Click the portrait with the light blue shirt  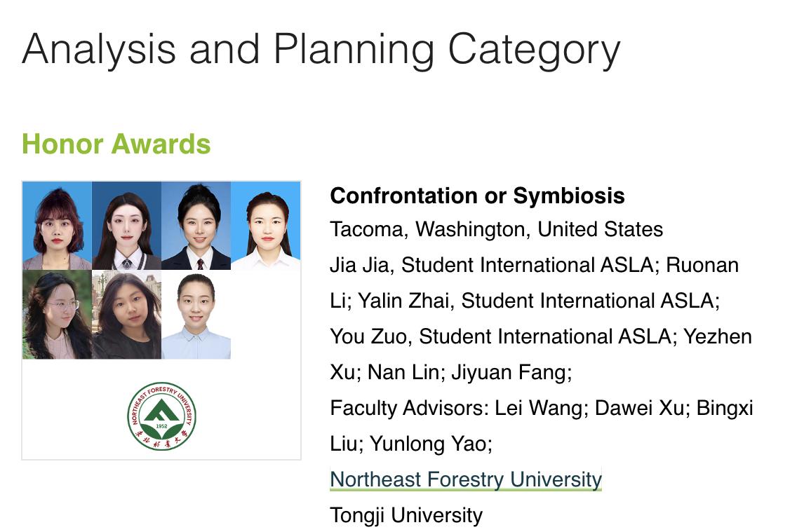(196, 315)
